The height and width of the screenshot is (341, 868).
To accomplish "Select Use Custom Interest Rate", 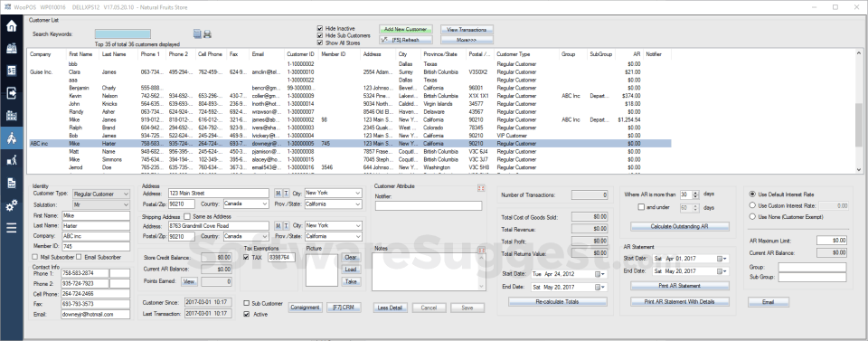I will [x=752, y=205].
